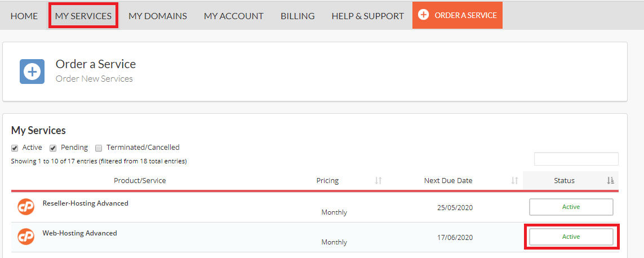
Task: Open Help & Support menu
Action: [367, 16]
